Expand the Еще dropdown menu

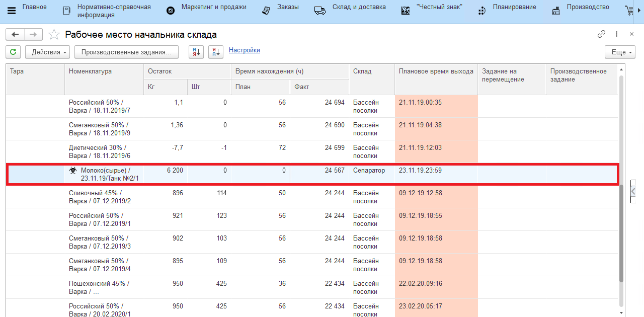[x=620, y=52]
